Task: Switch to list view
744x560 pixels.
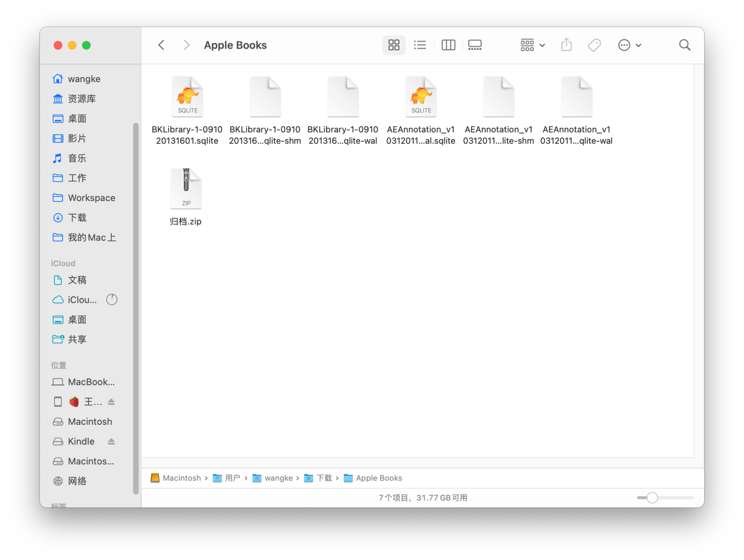Action: 420,45
